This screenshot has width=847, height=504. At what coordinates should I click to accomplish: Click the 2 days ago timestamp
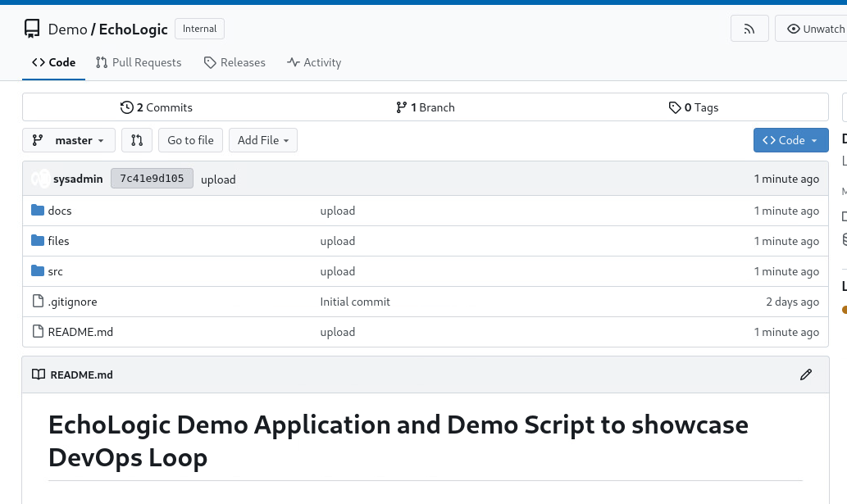[x=792, y=302]
